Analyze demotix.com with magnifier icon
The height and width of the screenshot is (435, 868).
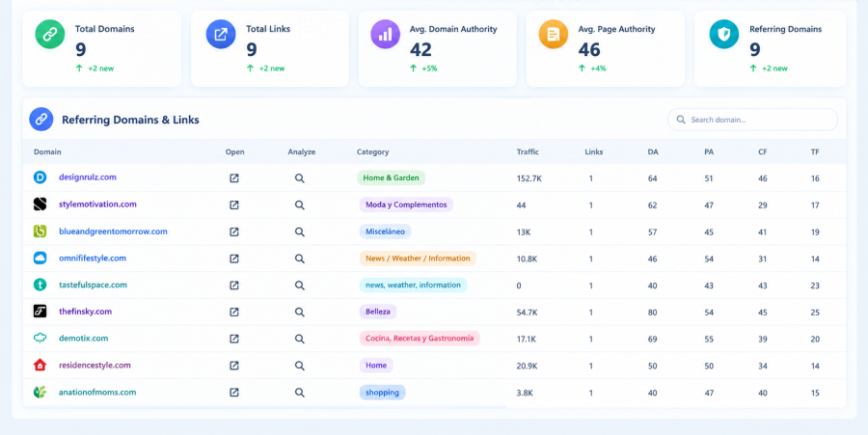300,339
